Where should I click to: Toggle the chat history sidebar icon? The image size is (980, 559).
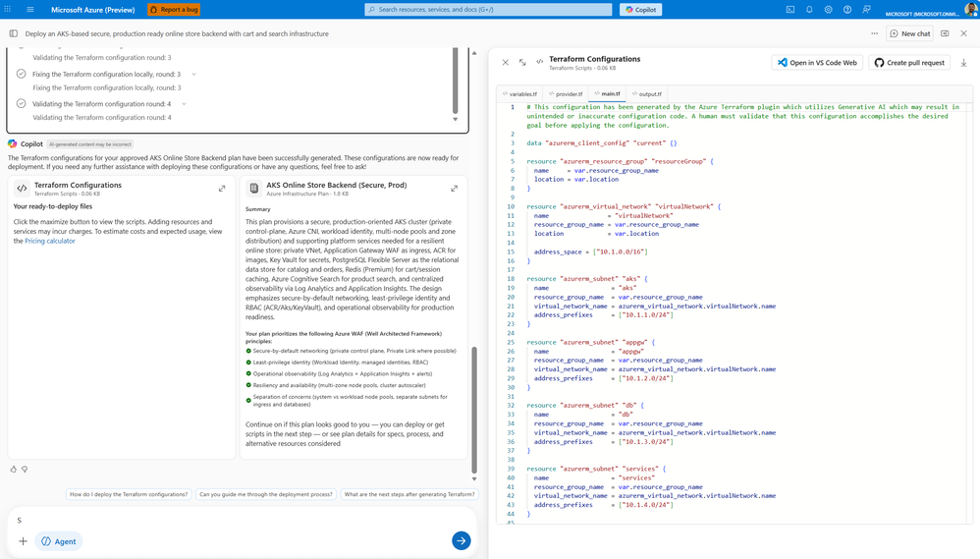tap(13, 33)
